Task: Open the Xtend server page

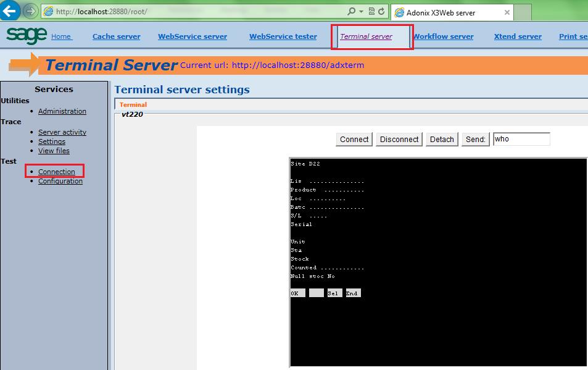Action: (x=518, y=36)
